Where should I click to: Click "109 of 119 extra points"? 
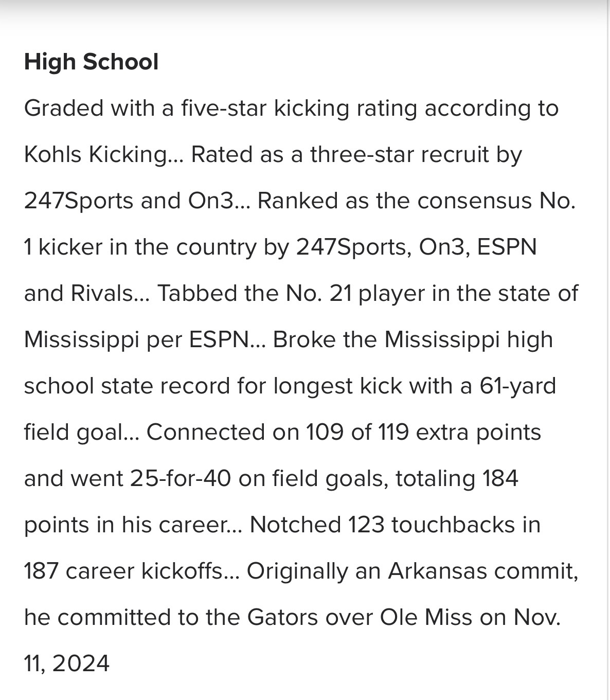pyautogui.click(x=423, y=433)
